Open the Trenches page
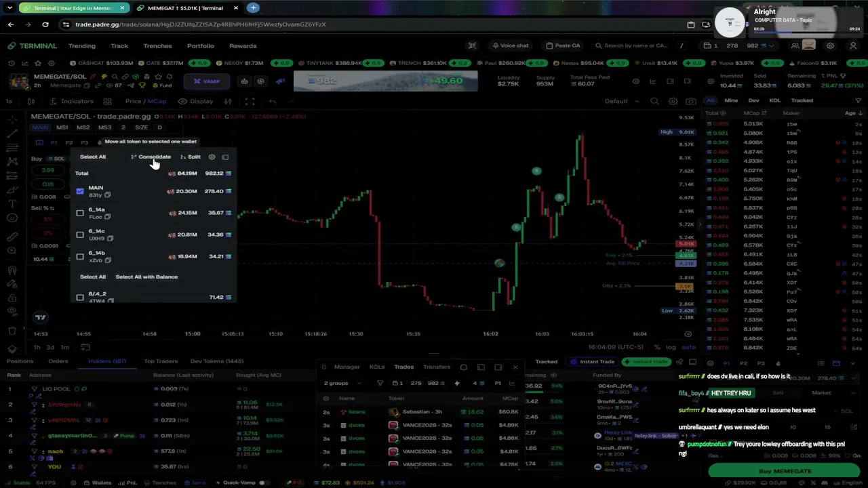The image size is (868, 488). click(x=157, y=45)
